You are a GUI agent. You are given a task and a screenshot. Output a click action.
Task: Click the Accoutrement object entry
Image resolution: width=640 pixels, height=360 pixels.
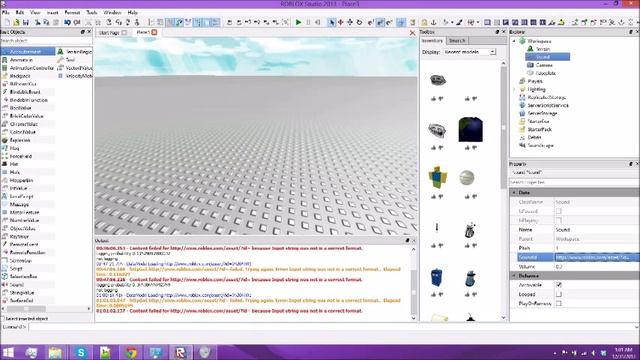pyautogui.click(x=28, y=52)
